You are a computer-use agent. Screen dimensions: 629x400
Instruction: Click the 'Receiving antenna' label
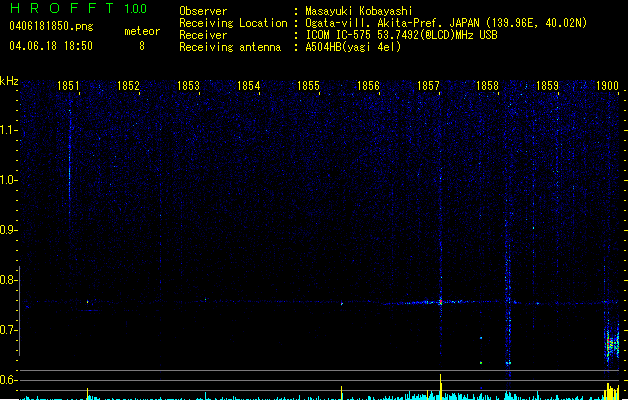230,47
